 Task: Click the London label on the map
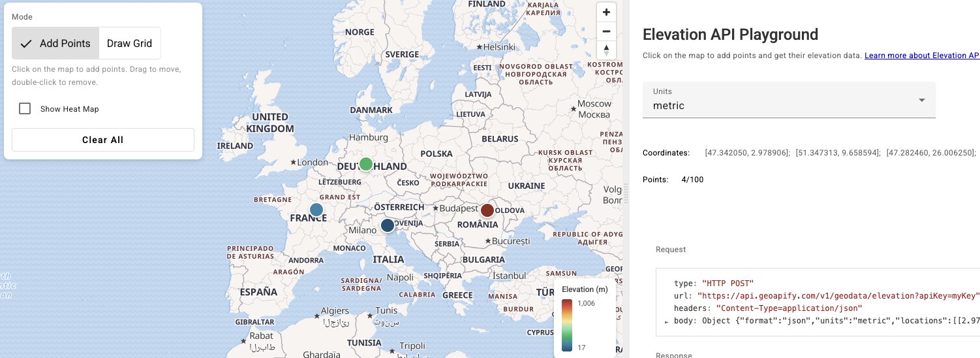(312, 162)
